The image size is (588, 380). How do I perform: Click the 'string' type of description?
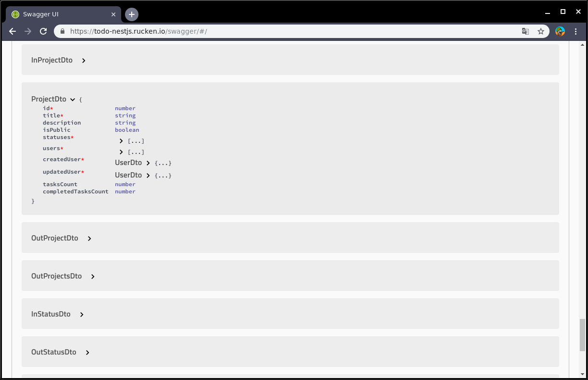[x=125, y=123]
